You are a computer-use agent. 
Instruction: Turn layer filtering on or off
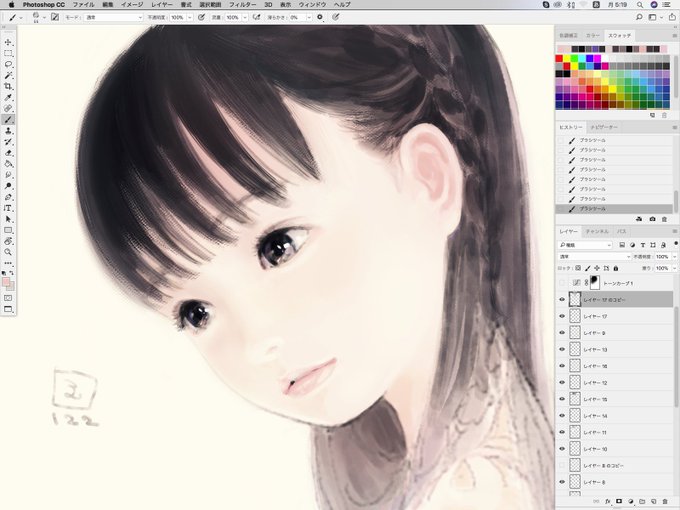click(675, 244)
